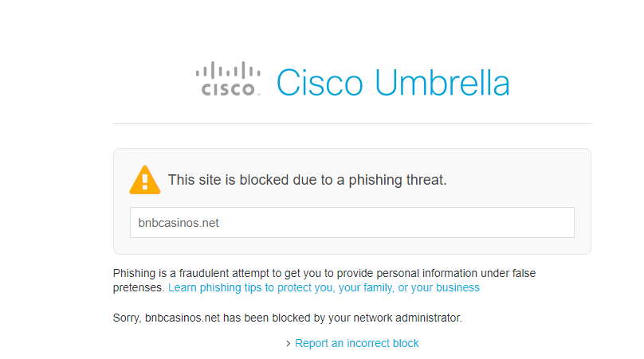
Task: Open the Learn phishing tips link
Action: pyautogui.click(x=324, y=287)
